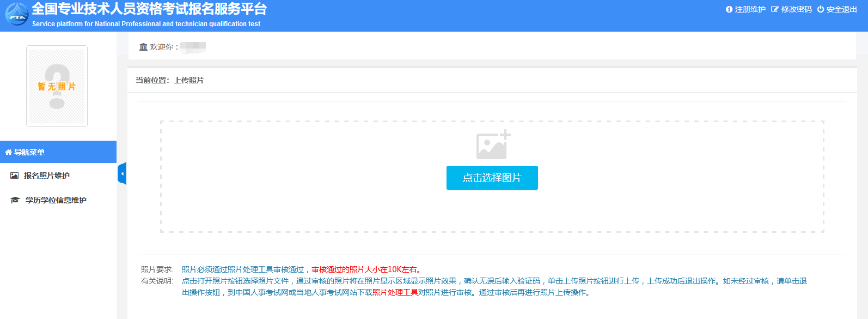Click the pencil edit icon beside 修改密码

(774, 9)
